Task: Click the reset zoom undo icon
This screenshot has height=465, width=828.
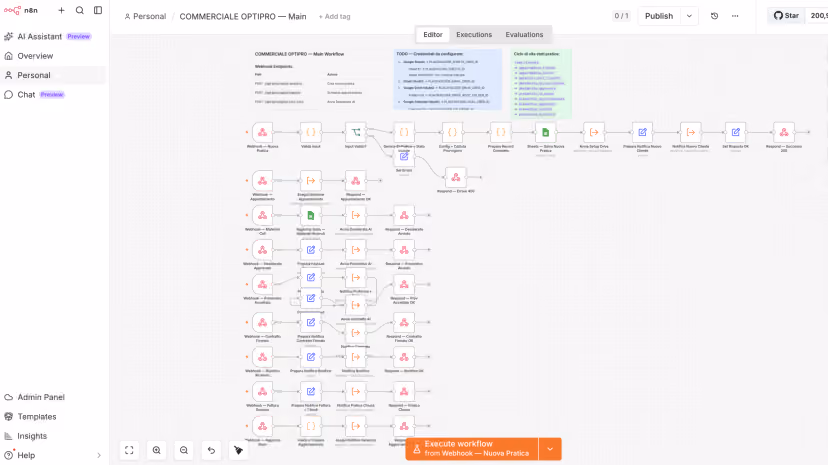Action: click(211, 450)
